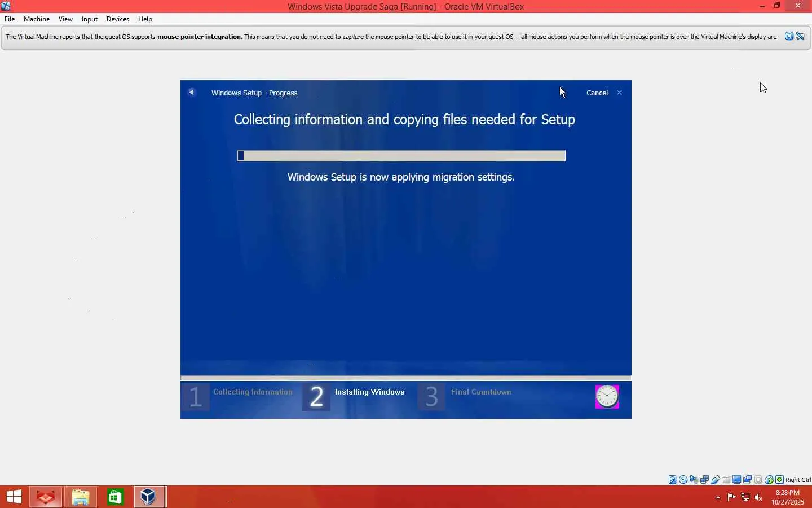Click step 3 Final Countdown
Image resolution: width=812 pixels, height=508 pixels.
[x=465, y=396]
